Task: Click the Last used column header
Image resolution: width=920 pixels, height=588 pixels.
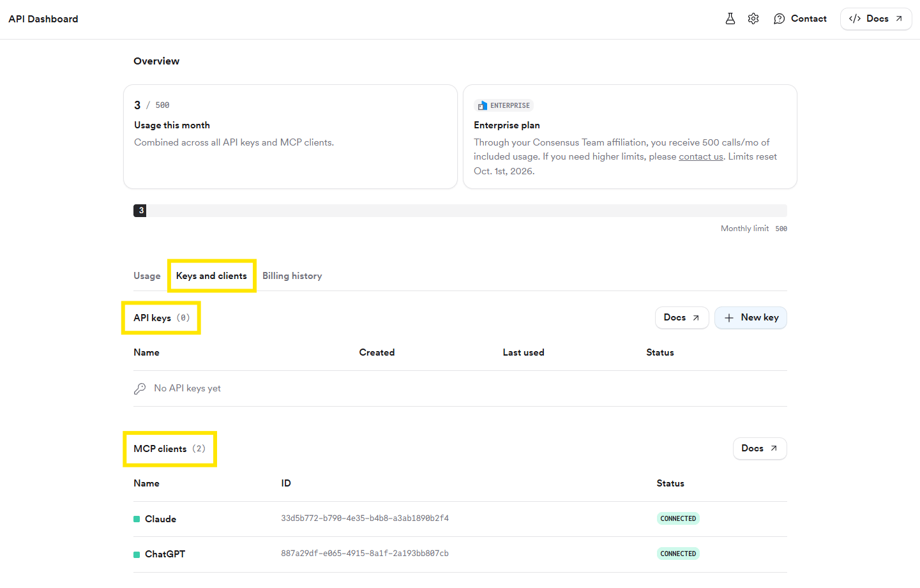Action: pos(524,352)
